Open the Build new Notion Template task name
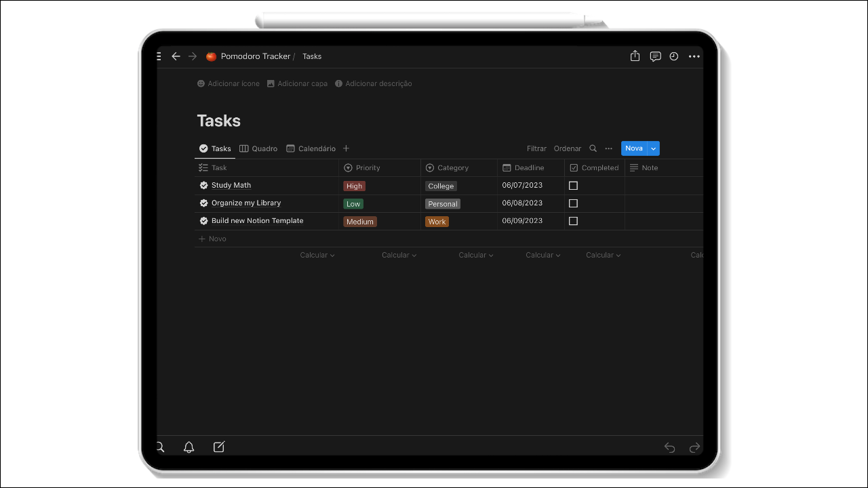This screenshot has width=868, height=488. 258,220
